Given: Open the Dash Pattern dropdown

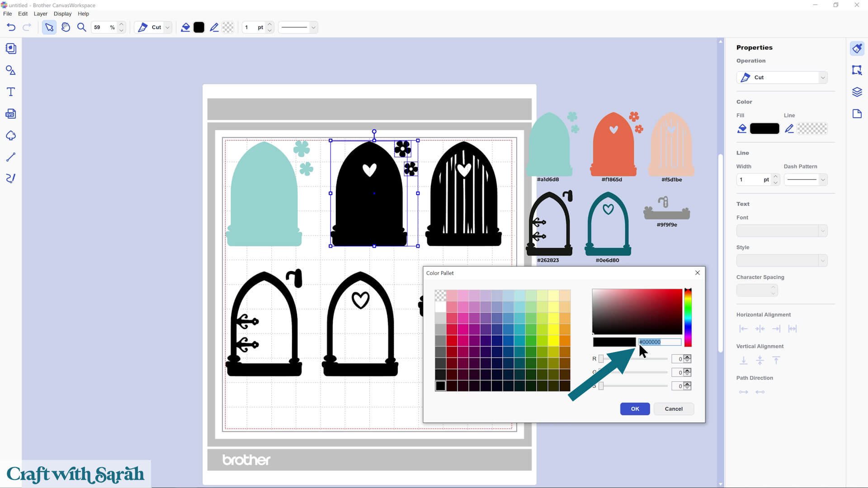Looking at the screenshot, I should [822, 180].
